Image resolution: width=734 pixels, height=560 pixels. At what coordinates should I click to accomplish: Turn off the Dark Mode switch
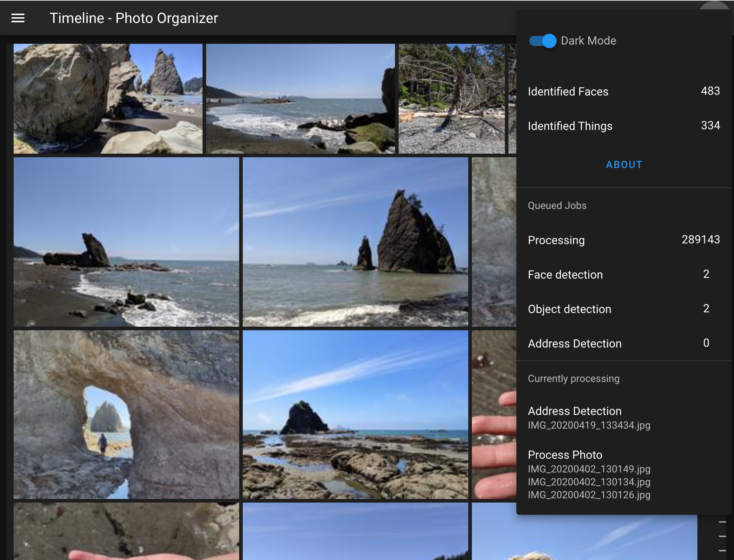click(x=543, y=41)
